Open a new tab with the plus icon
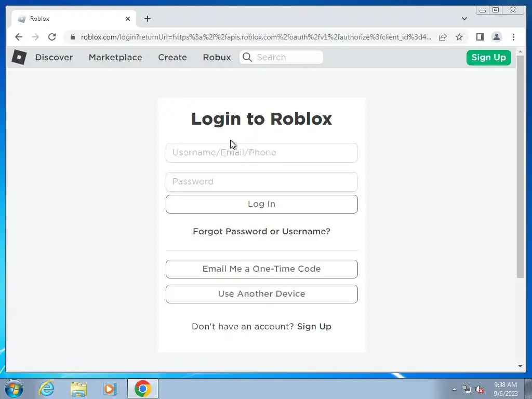The width and height of the screenshot is (532, 399). [147, 19]
